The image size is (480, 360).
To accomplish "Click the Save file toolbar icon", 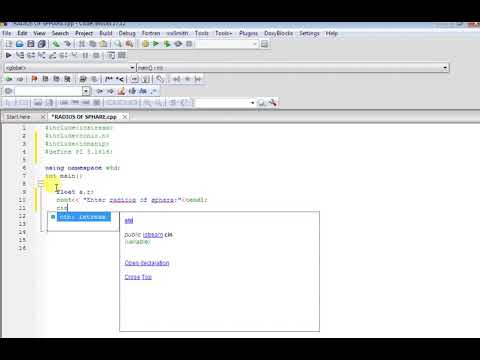I will point(31,44).
